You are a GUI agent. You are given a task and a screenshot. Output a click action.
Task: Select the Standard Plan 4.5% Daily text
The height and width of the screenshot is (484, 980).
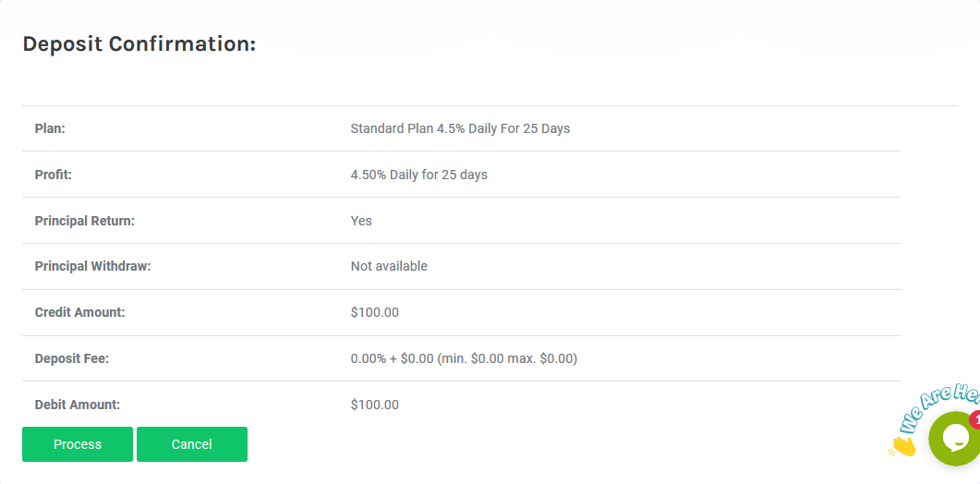point(460,128)
